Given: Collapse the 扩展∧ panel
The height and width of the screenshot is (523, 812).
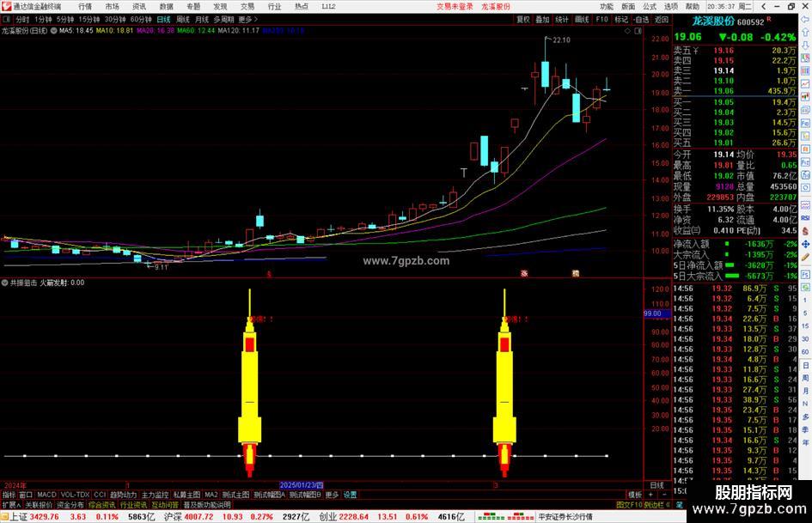Looking at the screenshot, I should 11,504.
